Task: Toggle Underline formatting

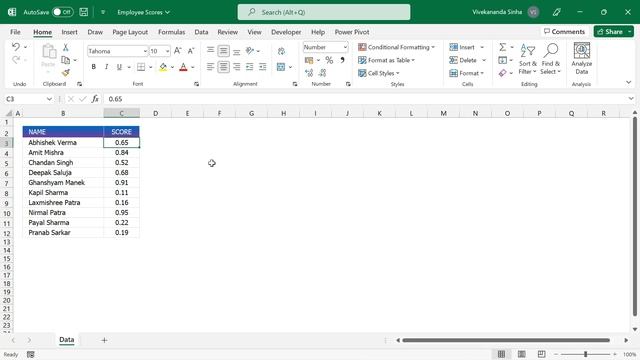Action: (119, 67)
